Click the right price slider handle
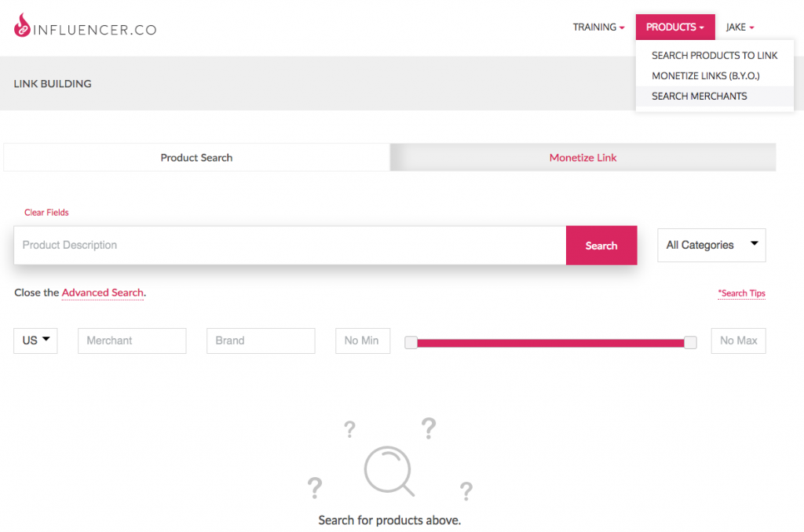 click(690, 342)
